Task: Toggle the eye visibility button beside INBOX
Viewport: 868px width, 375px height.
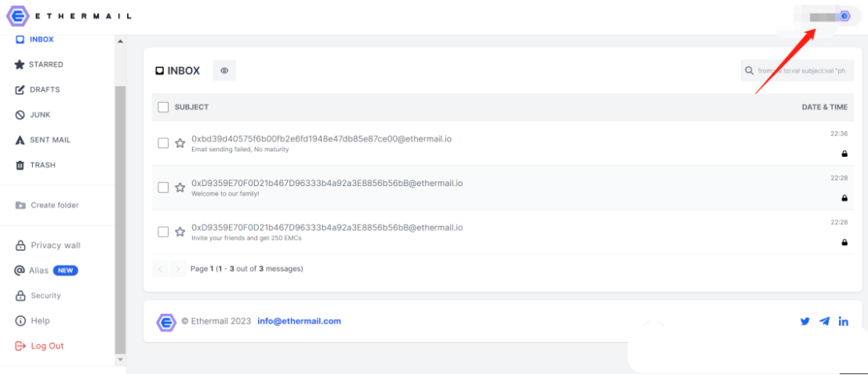Action: click(x=224, y=71)
